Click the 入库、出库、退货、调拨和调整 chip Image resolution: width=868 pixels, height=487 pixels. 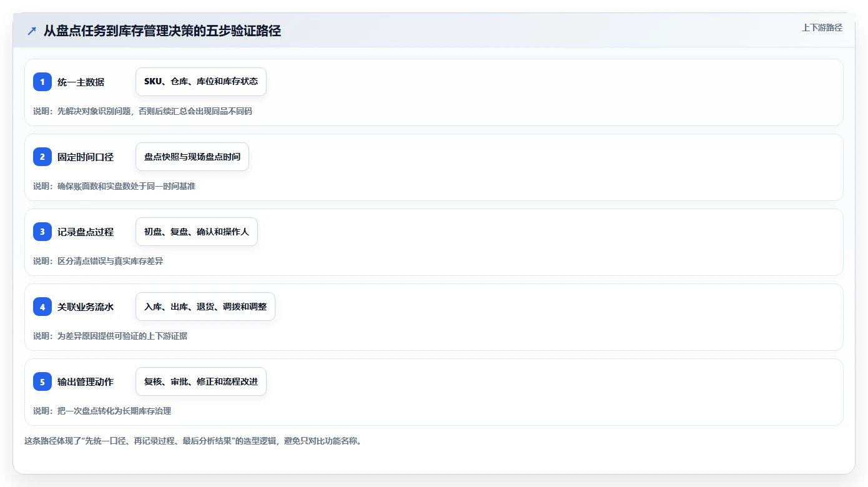tap(205, 307)
